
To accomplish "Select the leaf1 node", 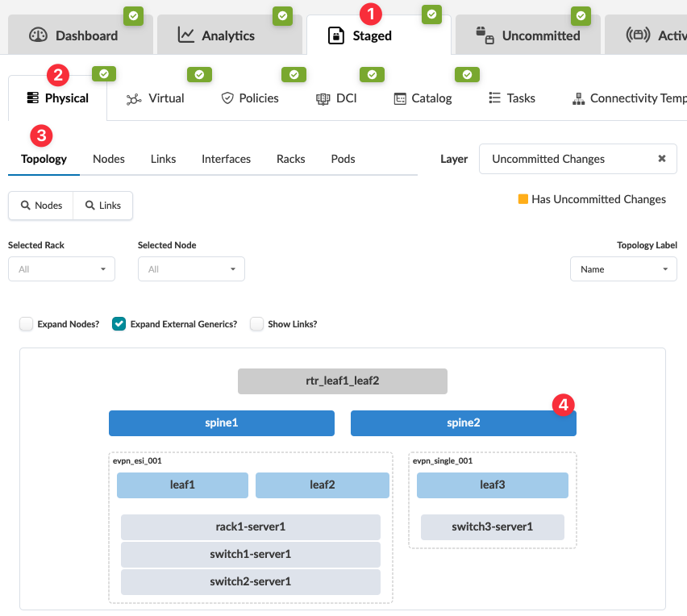I will (182, 485).
